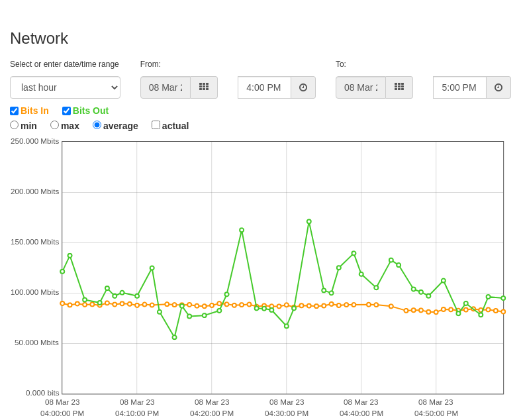Click the highest green peak data point
The image size is (521, 420).
click(309, 221)
